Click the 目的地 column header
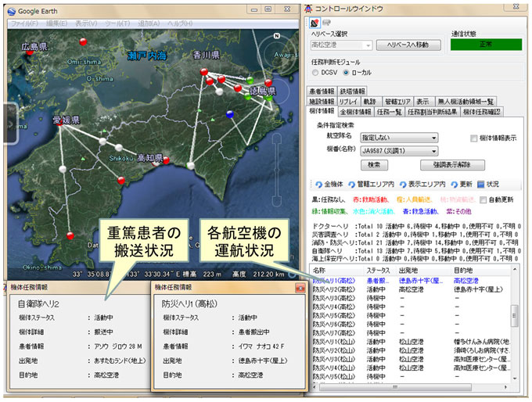Viewport: 532px width, 402px height. (481, 271)
